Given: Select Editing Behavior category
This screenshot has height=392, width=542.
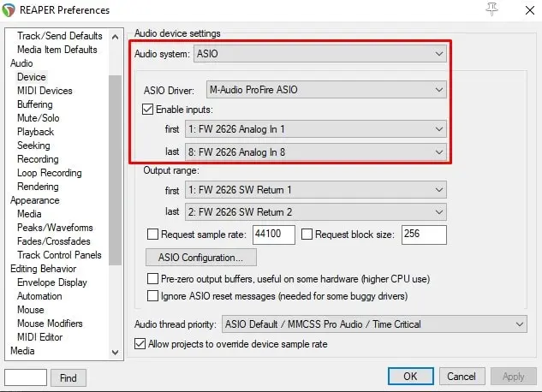Looking at the screenshot, I should [x=44, y=269].
